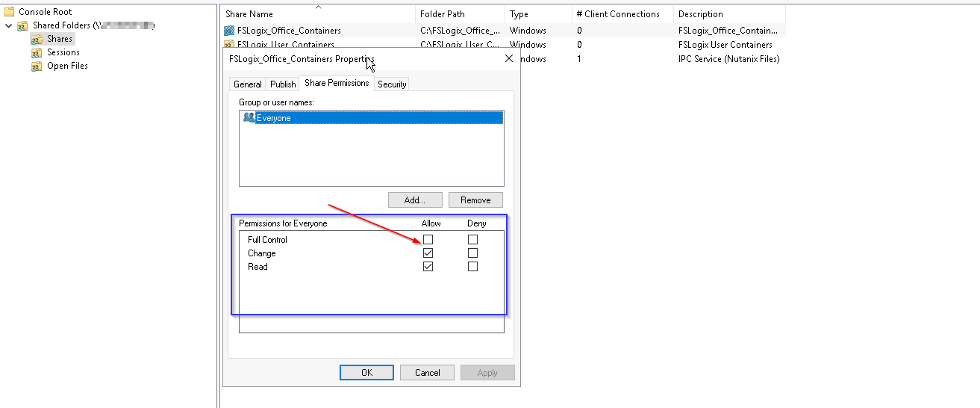This screenshot has width=980, height=408.
Task: Sort by # Client Connections column
Action: [x=622, y=14]
